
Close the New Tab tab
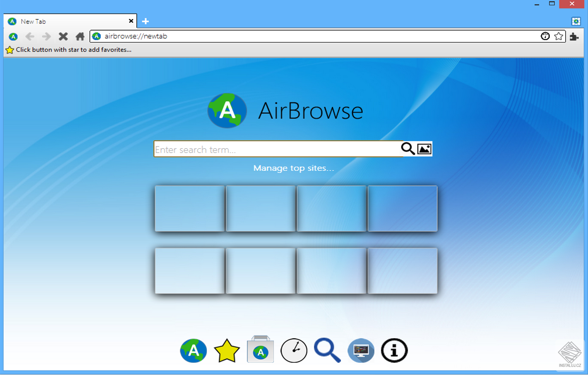click(131, 21)
